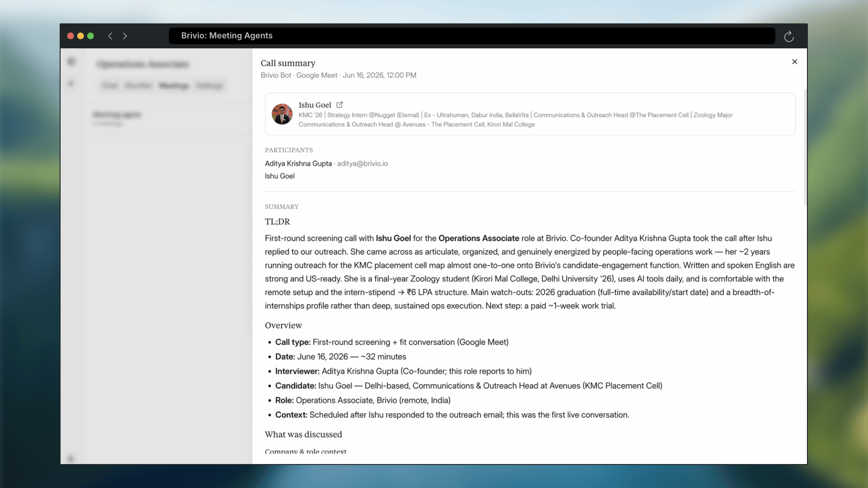Click the Role: Operations Associate bullet
The height and width of the screenshot is (488, 868).
click(363, 400)
